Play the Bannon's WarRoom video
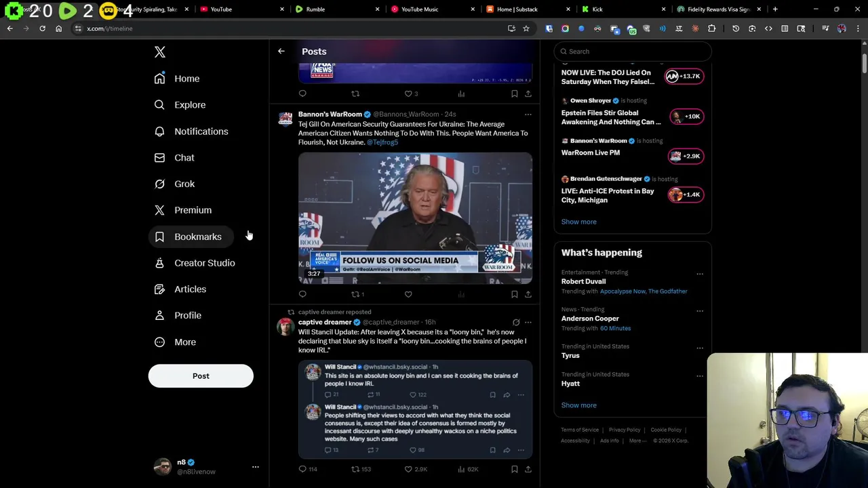Image resolution: width=868 pixels, height=488 pixels. [x=415, y=218]
